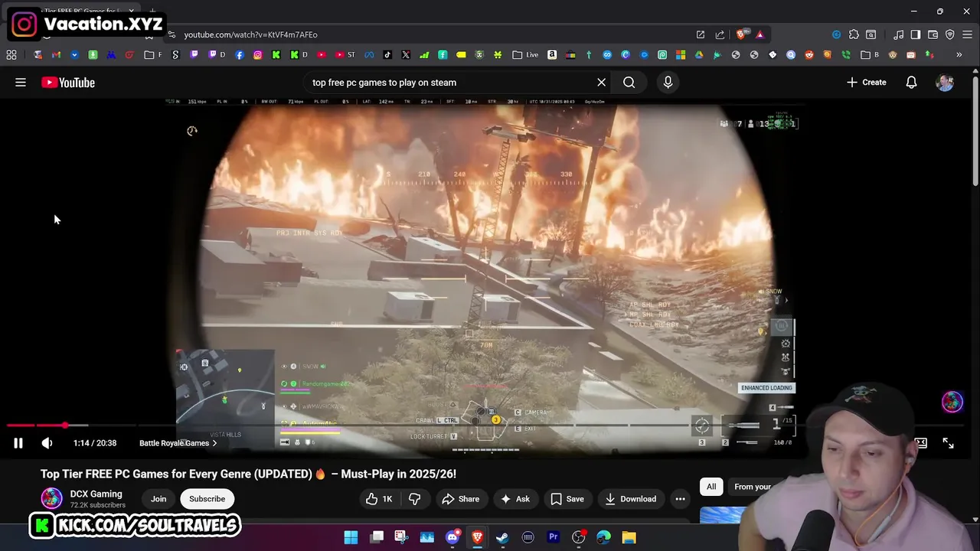Open the Brave VPN shield icon

coord(950,34)
